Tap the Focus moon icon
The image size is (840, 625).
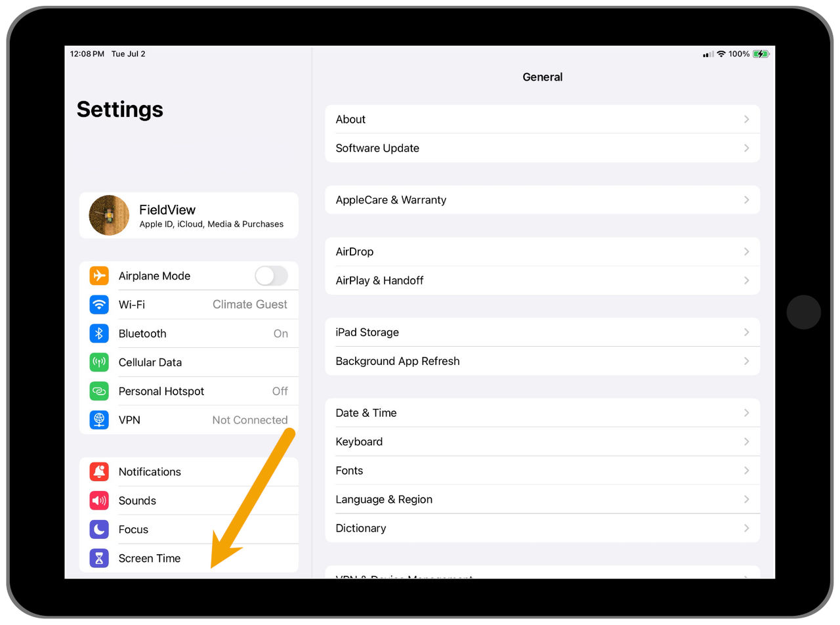click(x=99, y=529)
